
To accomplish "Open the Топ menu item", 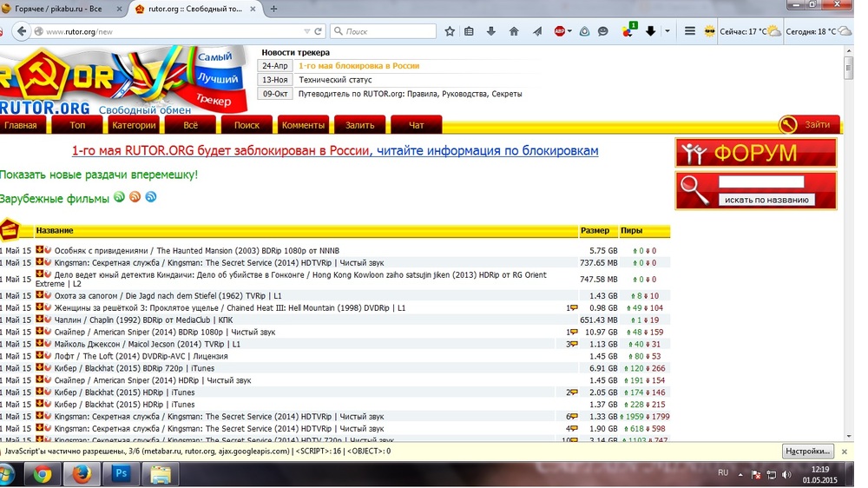I will [x=77, y=125].
